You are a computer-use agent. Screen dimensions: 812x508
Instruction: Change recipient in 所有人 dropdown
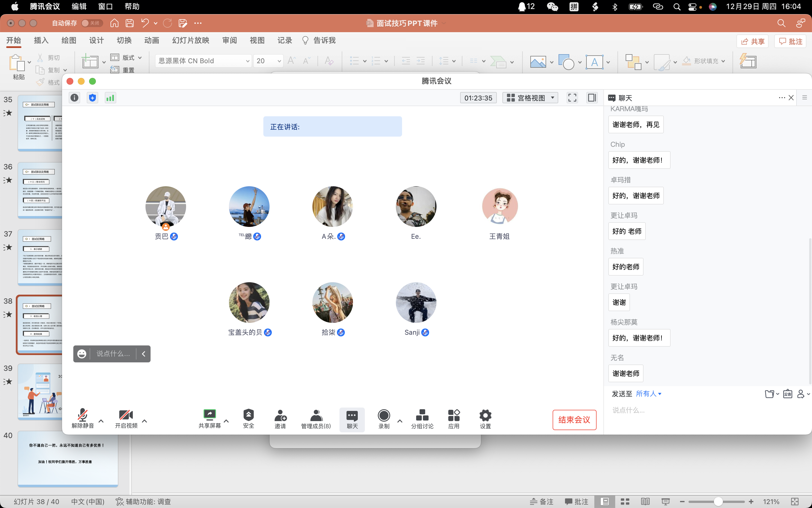point(648,394)
